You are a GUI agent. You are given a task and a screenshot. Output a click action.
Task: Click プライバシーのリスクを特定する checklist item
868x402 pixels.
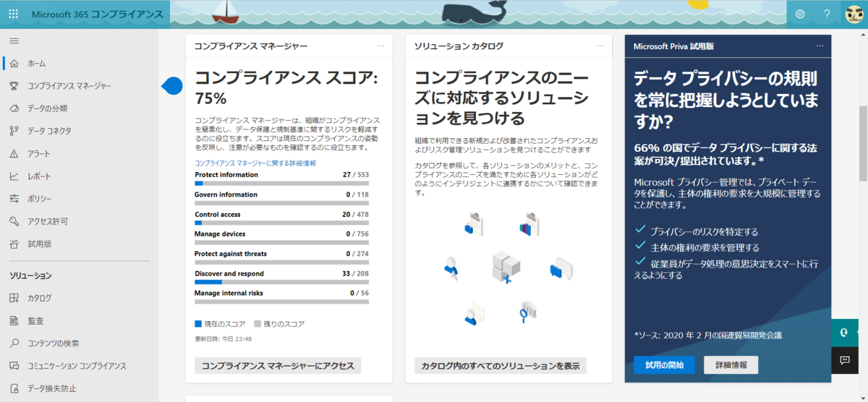(704, 232)
